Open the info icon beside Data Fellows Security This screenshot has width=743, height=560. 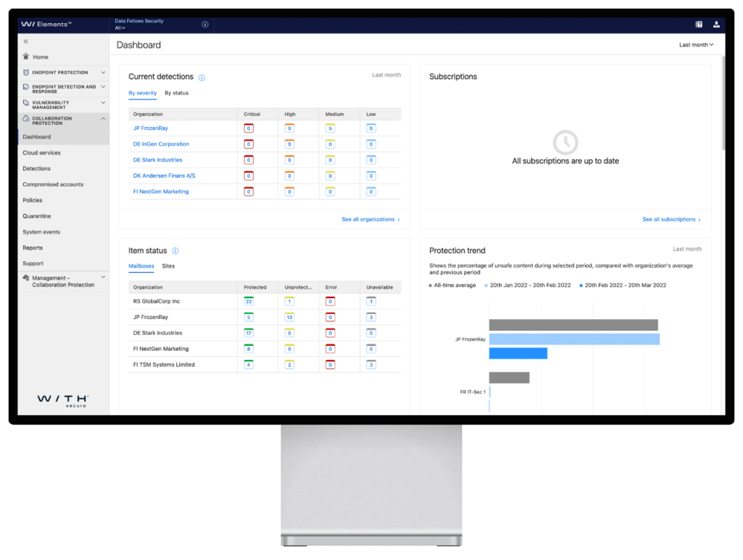(205, 24)
